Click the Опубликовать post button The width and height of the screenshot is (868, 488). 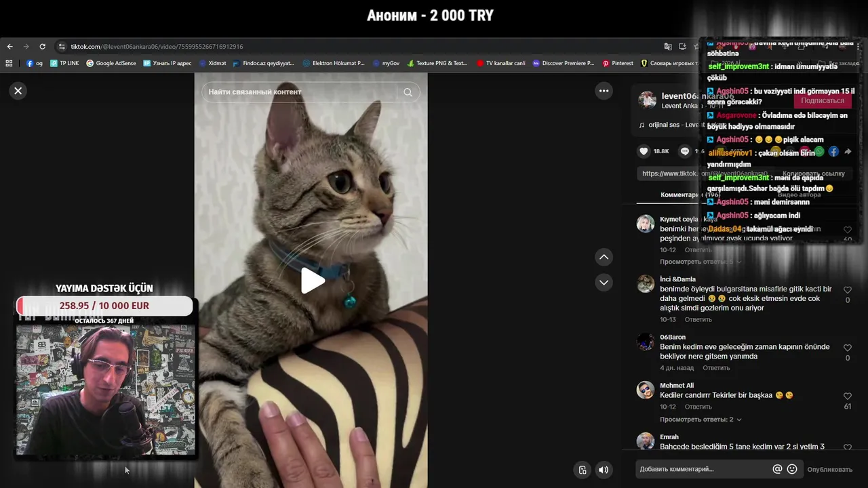tap(829, 470)
